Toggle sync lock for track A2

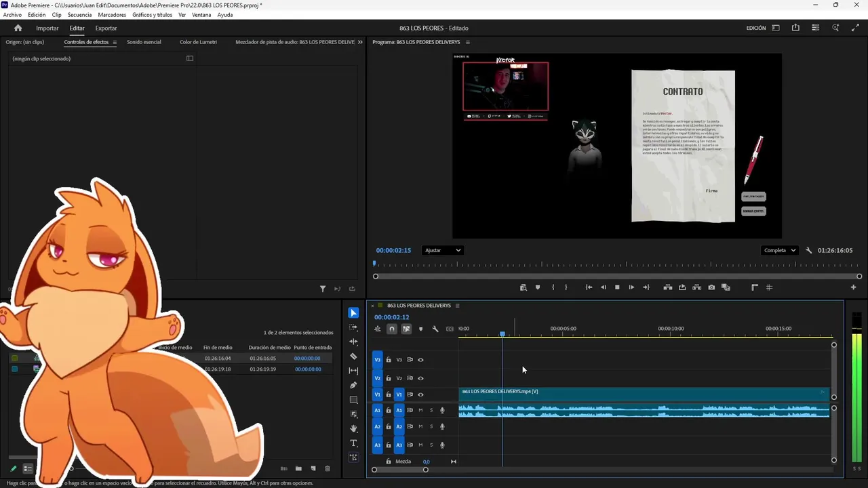(x=410, y=426)
